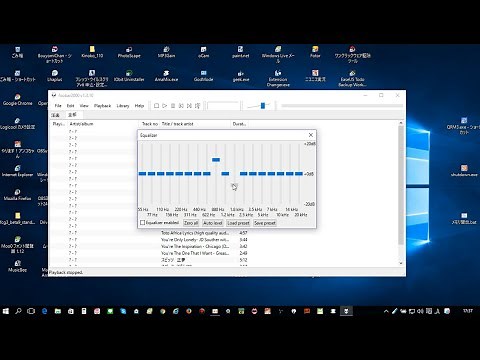The height and width of the screenshot is (360, 480).
Task: Click the Save preset button
Action: (265, 223)
